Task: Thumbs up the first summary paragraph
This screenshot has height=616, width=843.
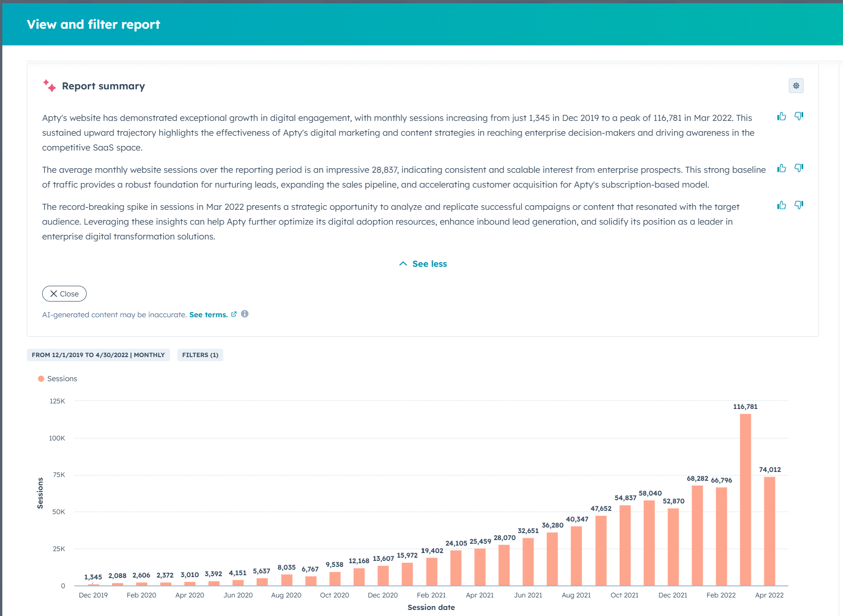Action: pyautogui.click(x=782, y=116)
